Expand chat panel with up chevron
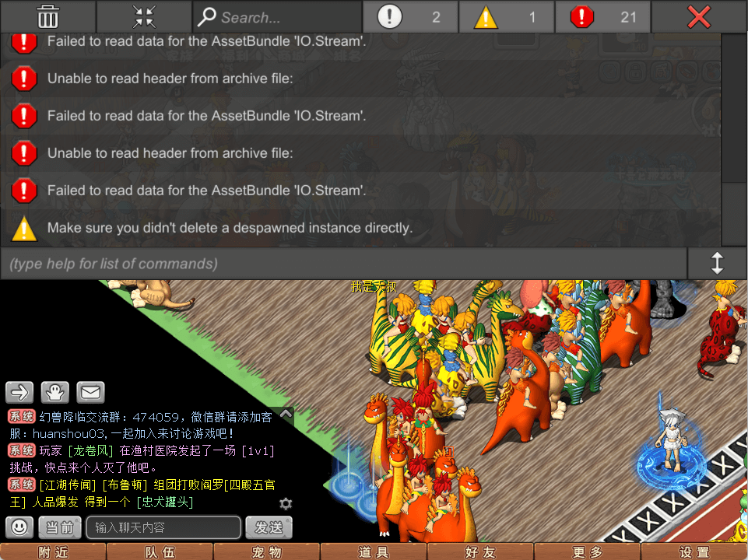The height and width of the screenshot is (560, 748). [x=286, y=414]
